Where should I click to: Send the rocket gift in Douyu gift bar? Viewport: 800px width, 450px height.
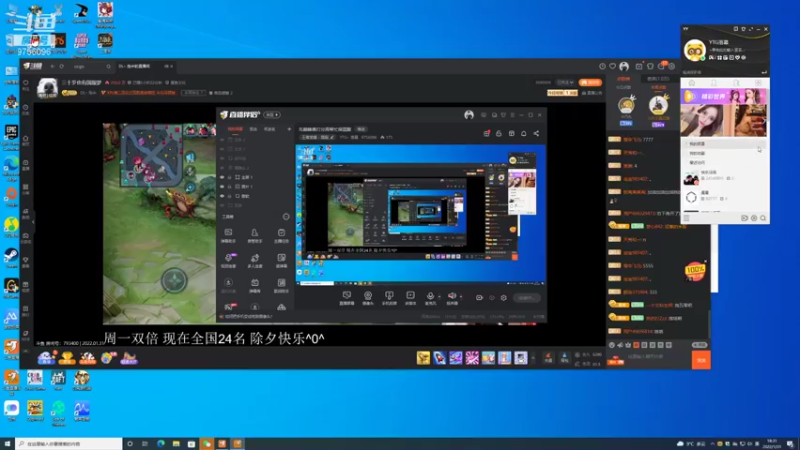point(439,358)
